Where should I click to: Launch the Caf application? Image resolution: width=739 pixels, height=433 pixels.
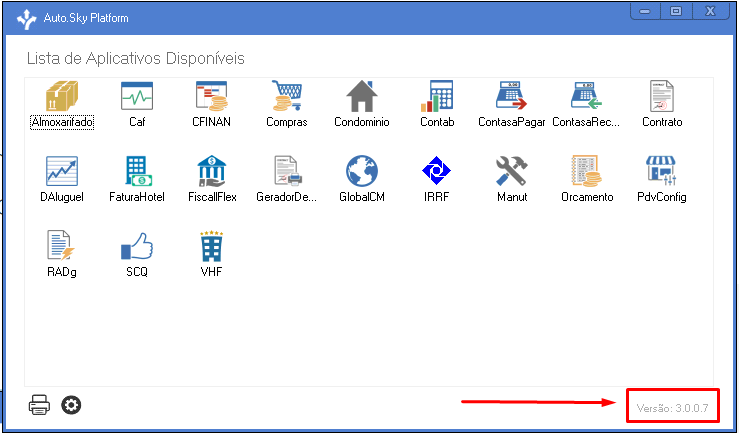137,96
